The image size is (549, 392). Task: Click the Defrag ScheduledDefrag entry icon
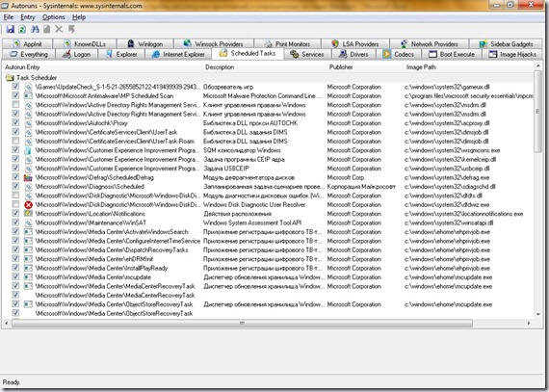point(28,177)
